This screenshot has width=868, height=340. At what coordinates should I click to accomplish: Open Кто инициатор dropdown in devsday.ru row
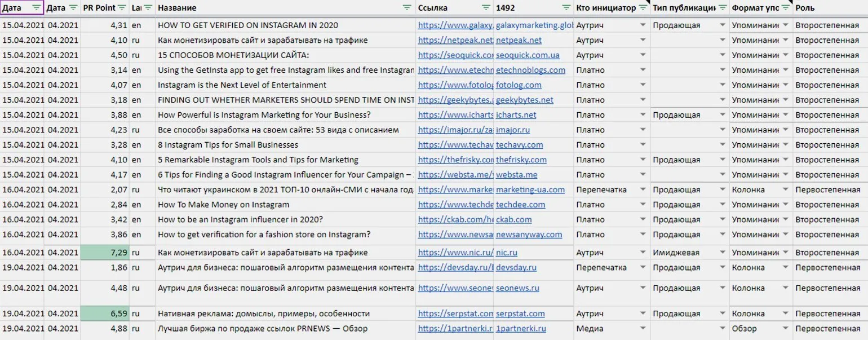tap(643, 268)
